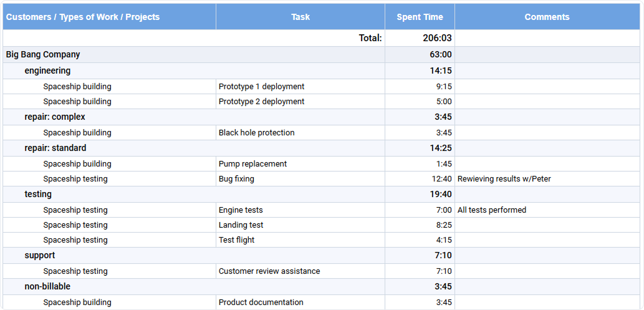
Task: Click the 12:40 spent time value
Action: pos(443,179)
